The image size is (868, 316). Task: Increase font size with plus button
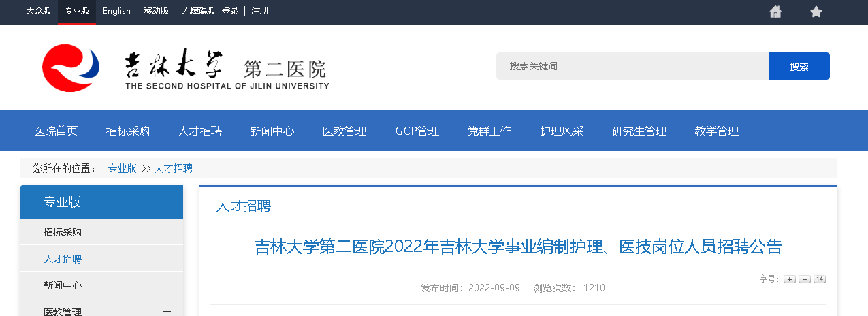pyautogui.click(x=790, y=279)
